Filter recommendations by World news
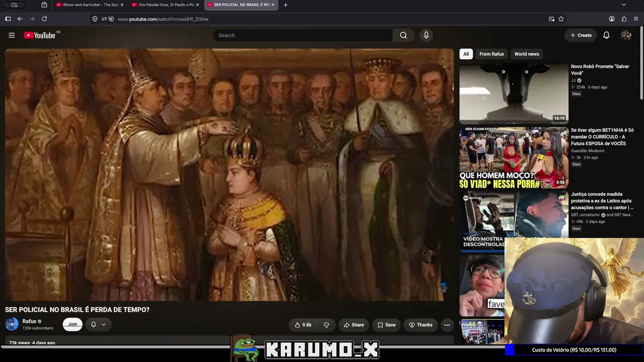 pos(526,54)
